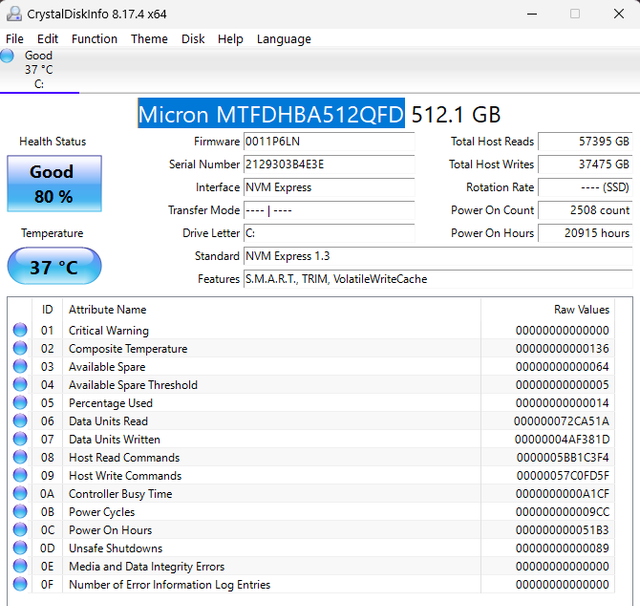This screenshot has width=640, height=606.
Task: Click the status orb for Composite Temperature
Action: [20, 348]
